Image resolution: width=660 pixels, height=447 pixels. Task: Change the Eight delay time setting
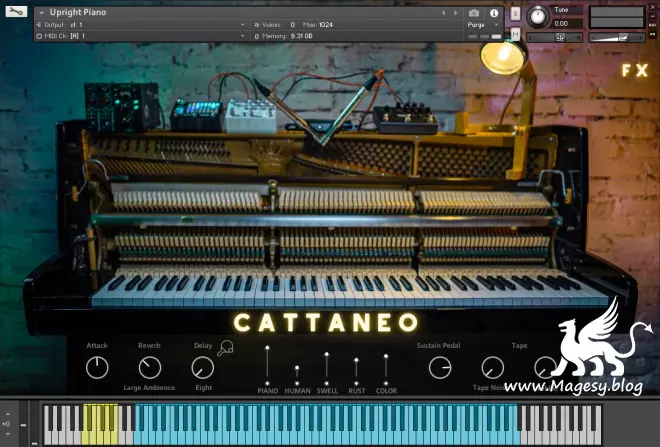coord(204,388)
